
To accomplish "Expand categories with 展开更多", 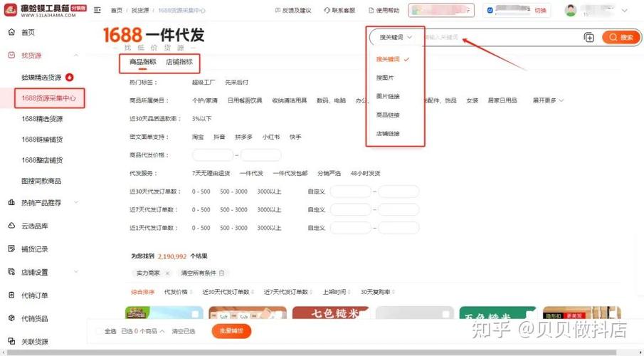I will pyautogui.click(x=548, y=100).
